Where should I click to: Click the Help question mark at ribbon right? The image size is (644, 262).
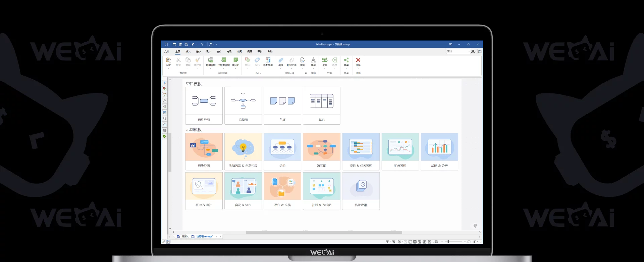click(x=480, y=51)
